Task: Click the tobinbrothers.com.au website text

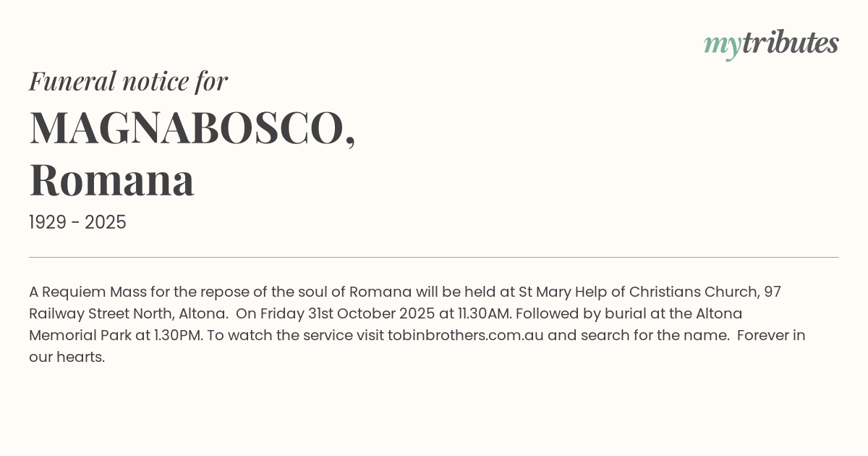Action: tap(465, 335)
